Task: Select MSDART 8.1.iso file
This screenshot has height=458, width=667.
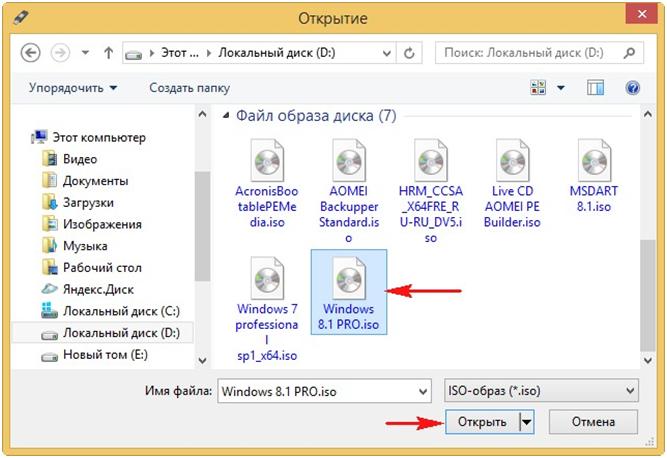Action: pos(594,176)
